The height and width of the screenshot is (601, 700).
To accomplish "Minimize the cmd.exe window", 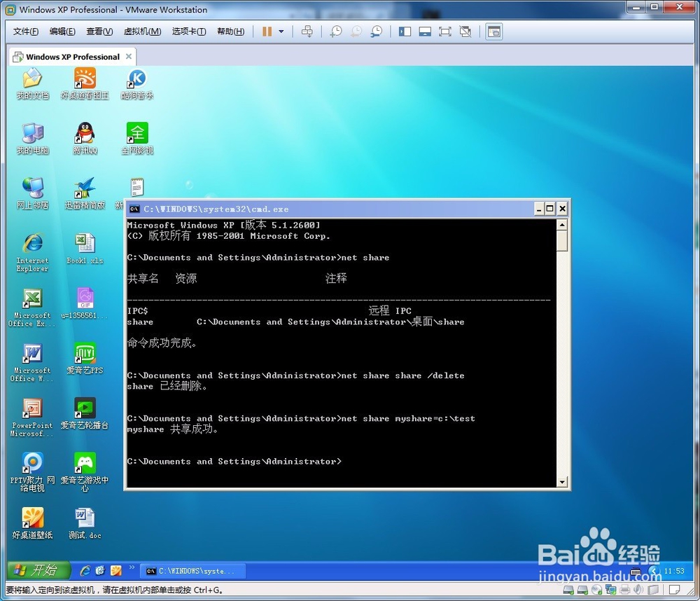I will [x=539, y=209].
